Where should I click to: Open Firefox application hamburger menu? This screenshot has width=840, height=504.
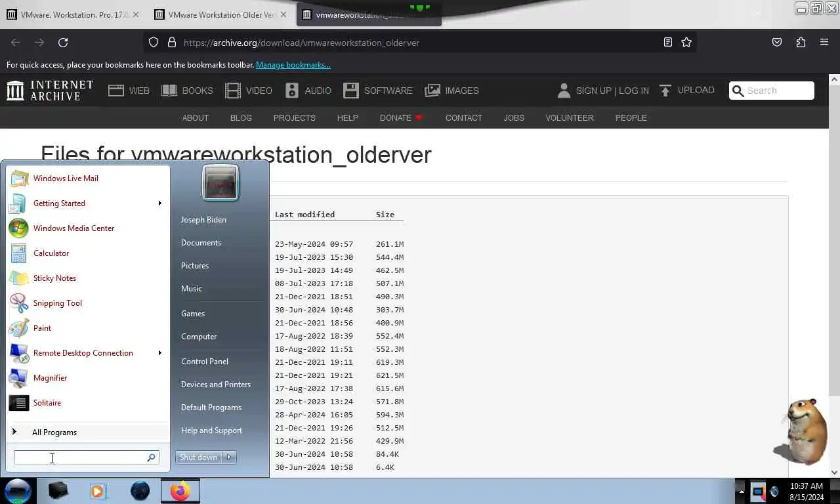click(824, 43)
